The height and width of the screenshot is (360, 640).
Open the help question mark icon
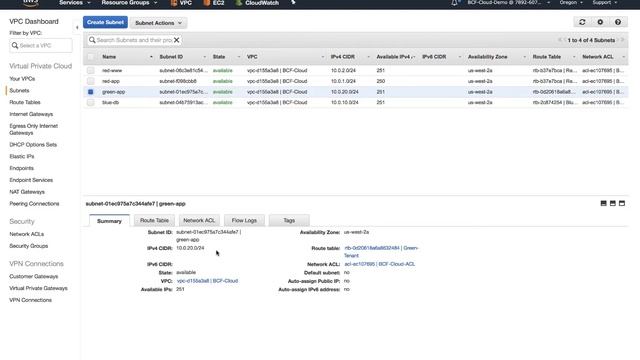[618, 22]
